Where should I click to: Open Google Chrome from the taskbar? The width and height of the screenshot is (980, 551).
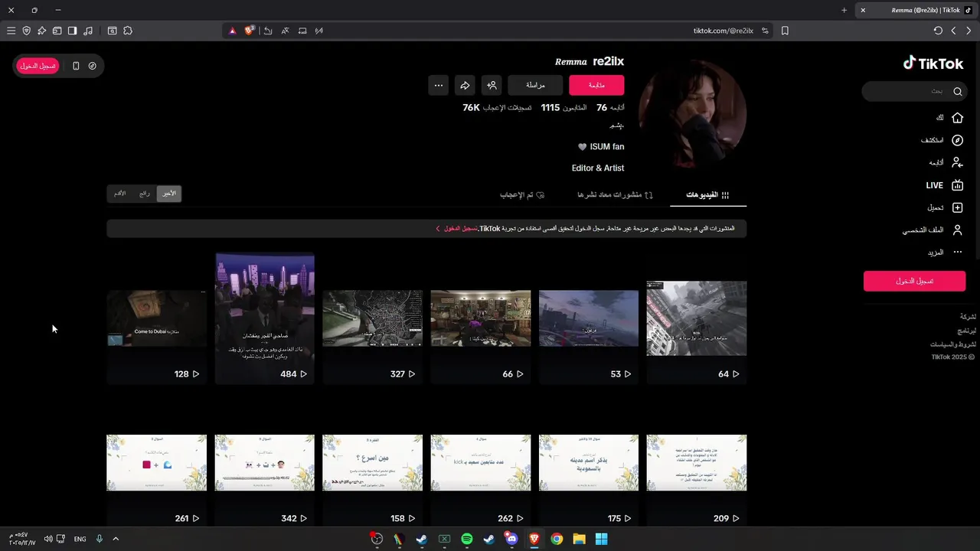[x=557, y=539]
